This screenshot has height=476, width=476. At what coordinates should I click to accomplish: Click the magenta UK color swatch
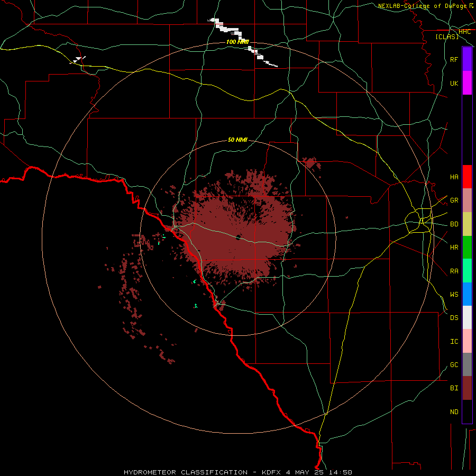(467, 83)
